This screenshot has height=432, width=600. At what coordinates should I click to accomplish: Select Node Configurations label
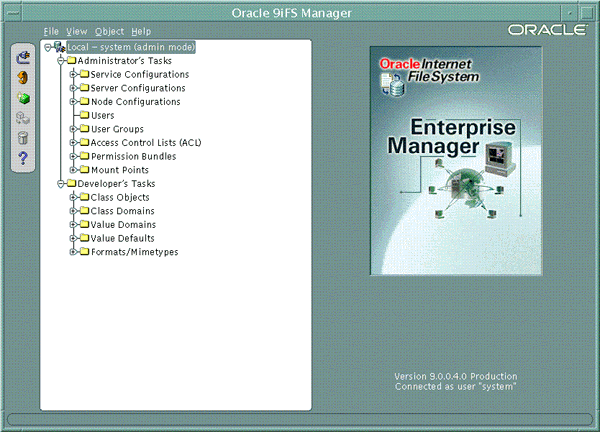[135, 102]
